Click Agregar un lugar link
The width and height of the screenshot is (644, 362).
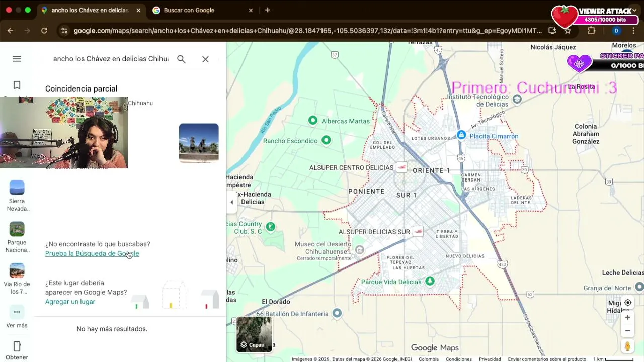pos(70,302)
